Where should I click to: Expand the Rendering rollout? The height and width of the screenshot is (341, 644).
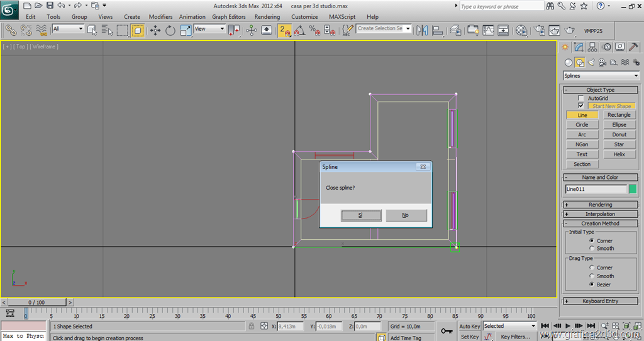600,205
